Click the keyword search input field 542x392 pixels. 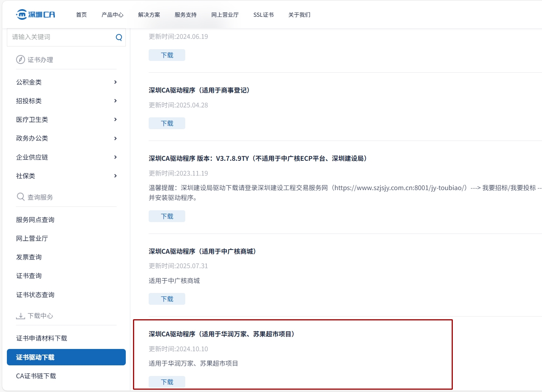tap(61, 37)
